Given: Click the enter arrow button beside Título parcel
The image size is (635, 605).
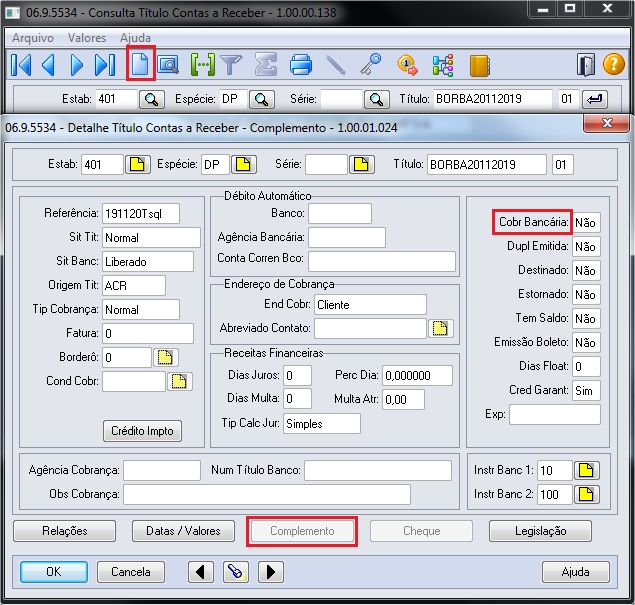Looking at the screenshot, I should pos(595,99).
